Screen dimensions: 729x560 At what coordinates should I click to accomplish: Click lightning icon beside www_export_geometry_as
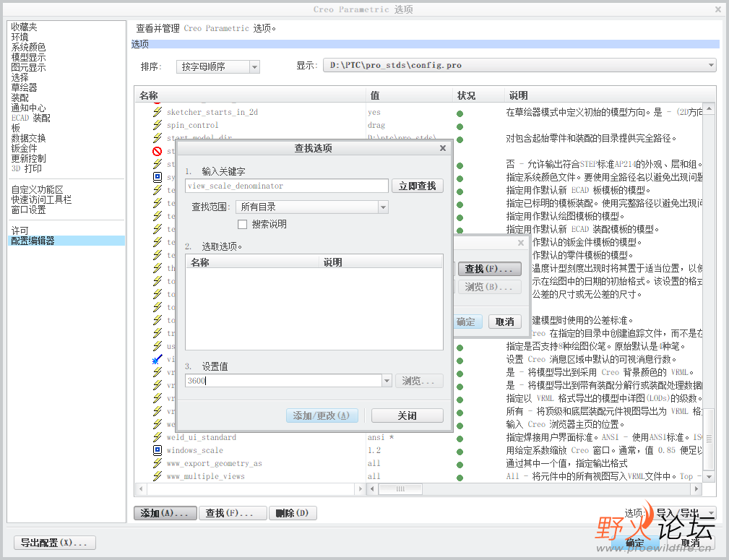click(158, 463)
